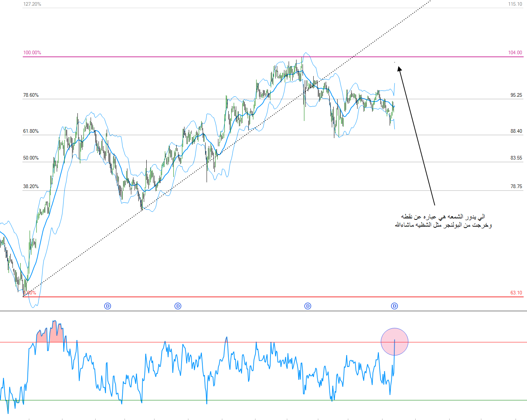Viewport: 527px width, 420px height.
Task: Select the 50.00% Fibonacci level label
Action: (31, 158)
